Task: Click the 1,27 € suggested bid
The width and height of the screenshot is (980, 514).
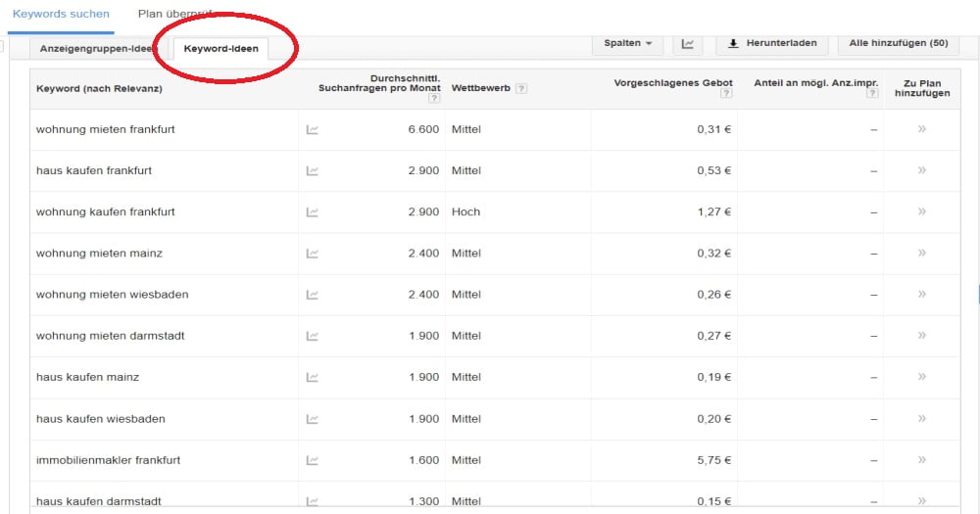Action: tap(714, 211)
